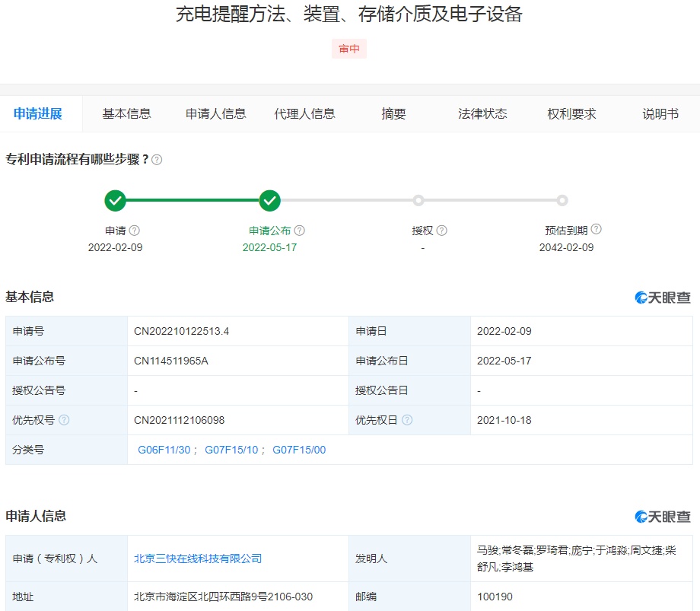Select the 法律状态 tab
The height and width of the screenshot is (611, 700).
tap(482, 114)
